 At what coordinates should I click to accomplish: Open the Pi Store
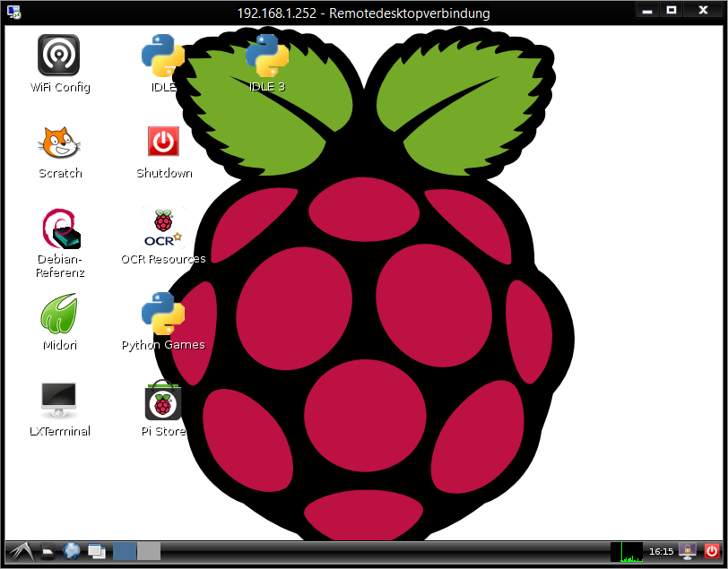point(163,400)
